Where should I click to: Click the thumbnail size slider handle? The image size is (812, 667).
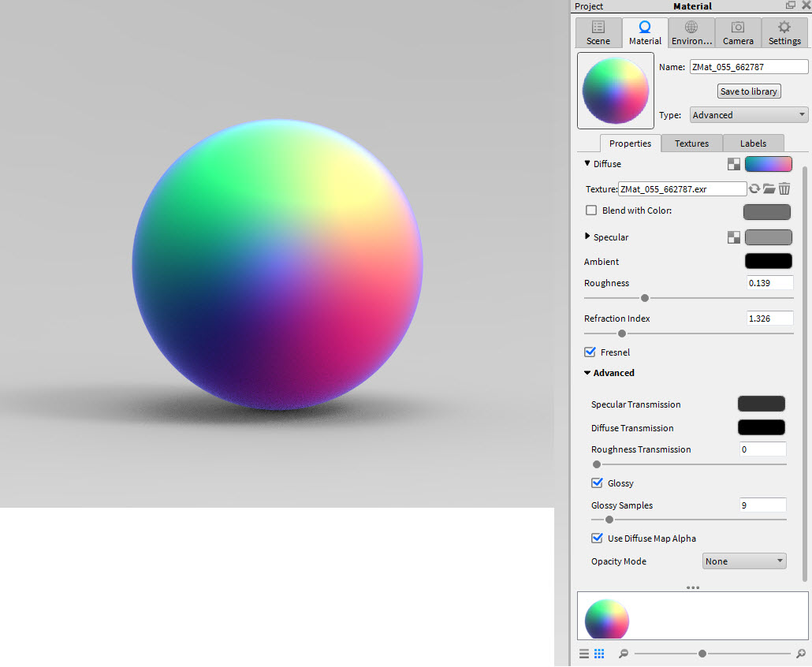point(702,654)
